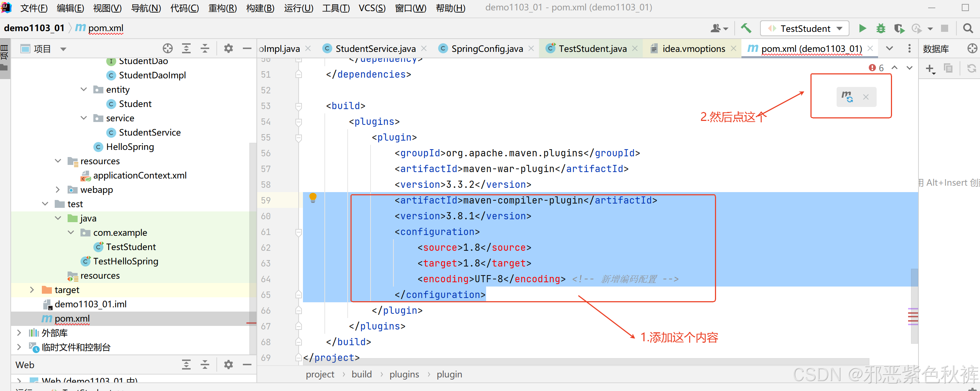980x391 pixels.
Task: Fold the configuration tag at line 61
Action: [x=299, y=232]
